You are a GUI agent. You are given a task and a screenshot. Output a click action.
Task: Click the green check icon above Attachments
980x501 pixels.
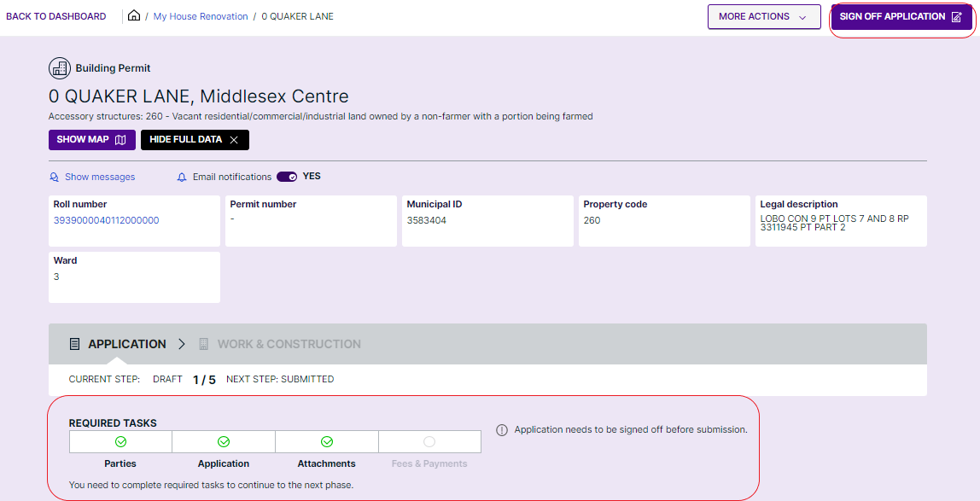(326, 440)
